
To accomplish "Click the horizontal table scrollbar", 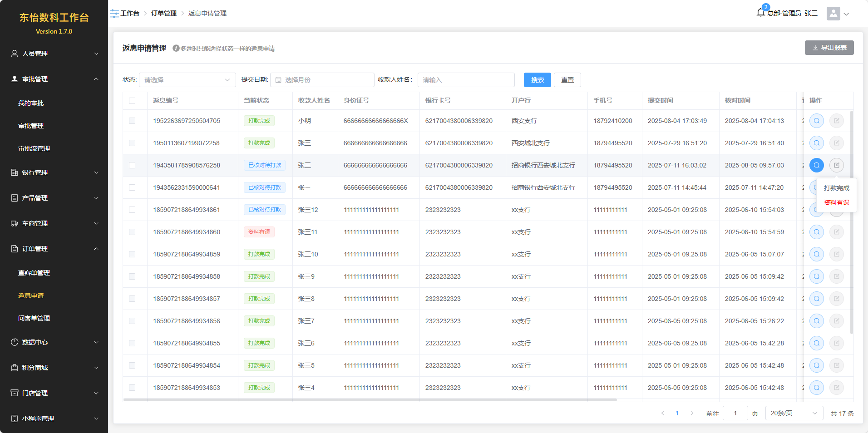I will tap(370, 400).
